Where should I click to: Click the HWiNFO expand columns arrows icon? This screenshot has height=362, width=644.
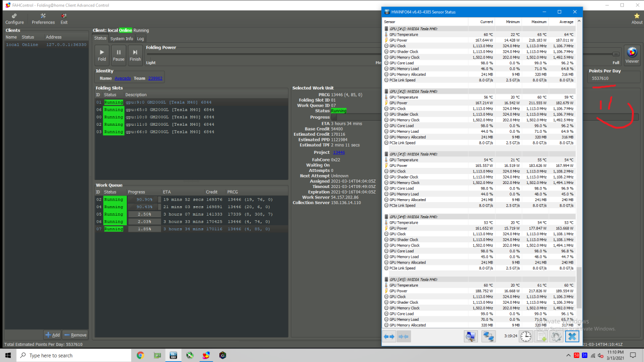click(389, 336)
